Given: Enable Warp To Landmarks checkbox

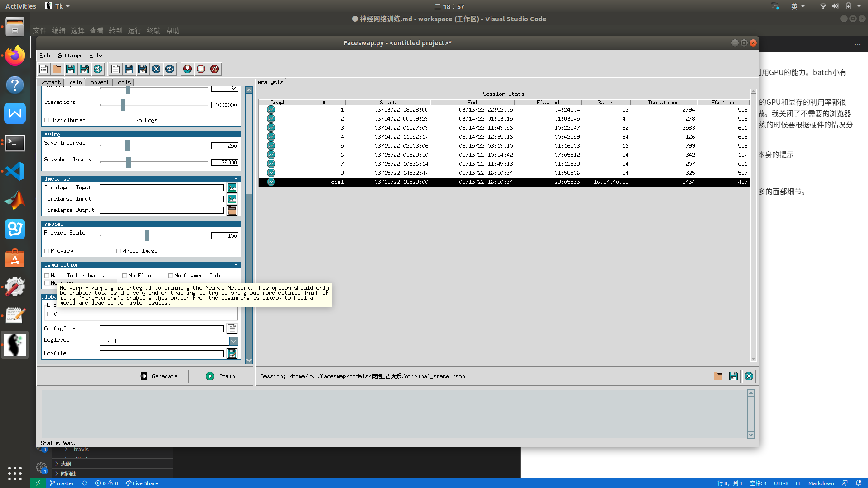Looking at the screenshot, I should click(47, 276).
